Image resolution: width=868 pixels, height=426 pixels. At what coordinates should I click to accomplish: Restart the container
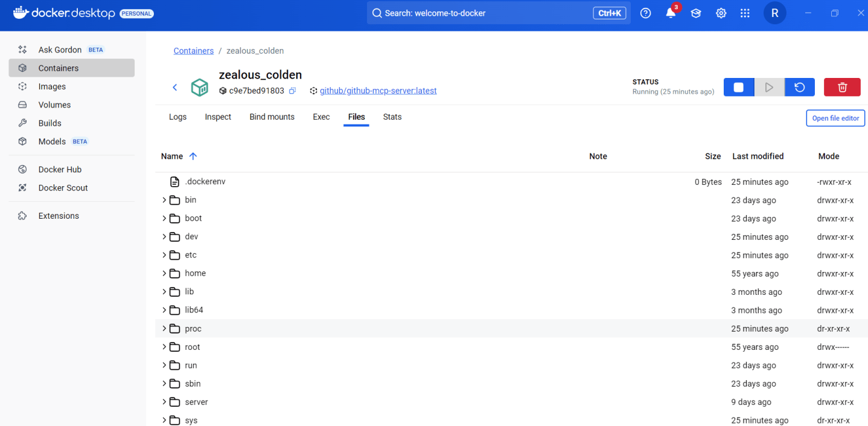(799, 86)
